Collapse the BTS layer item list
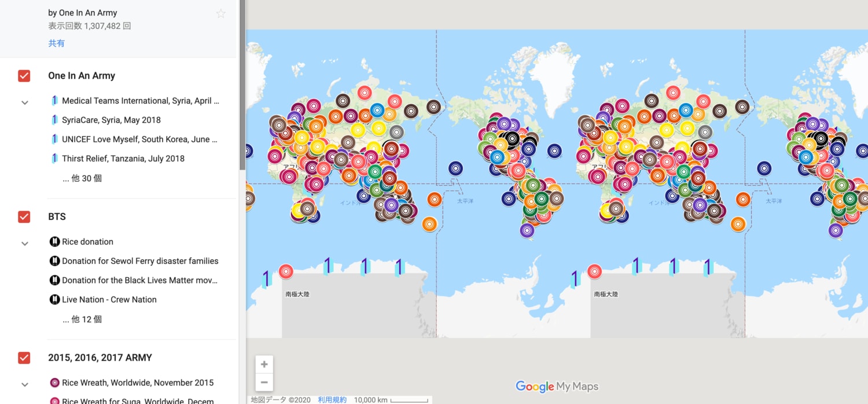This screenshot has height=404, width=868. [25, 244]
